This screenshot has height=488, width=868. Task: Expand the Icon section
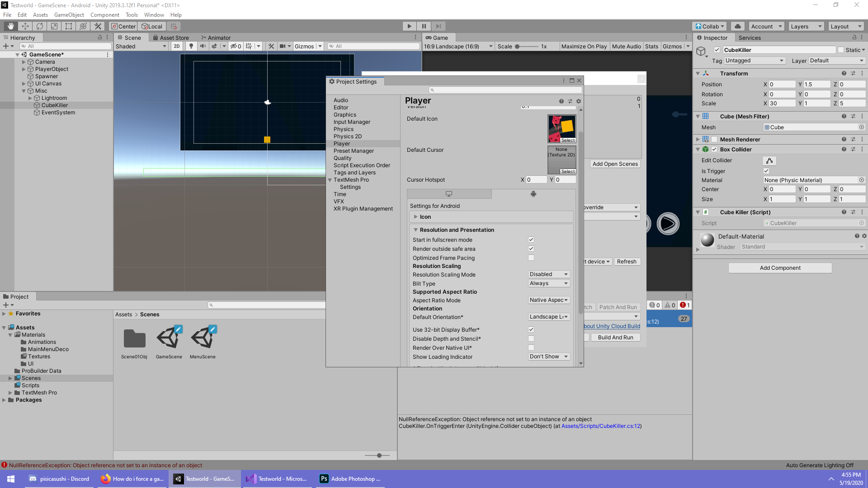tap(425, 217)
